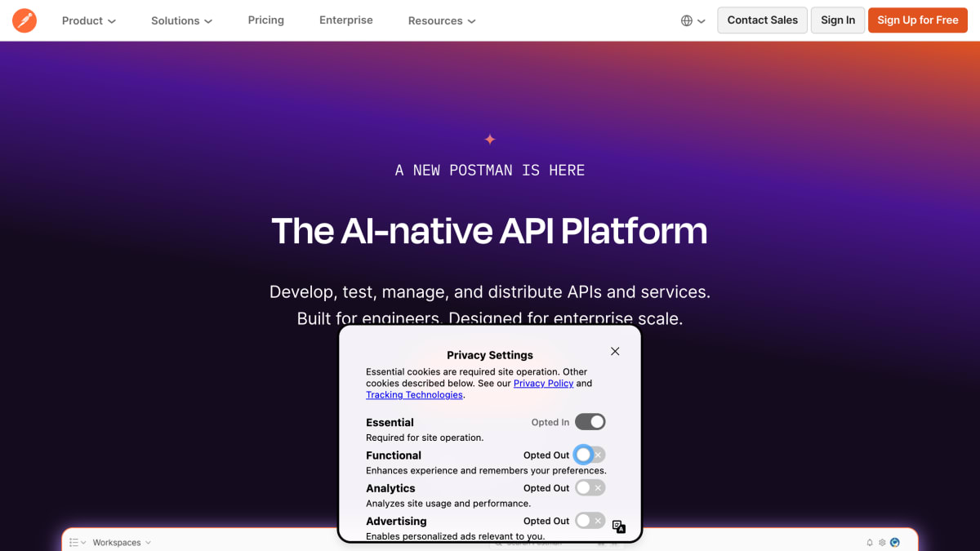980x551 pixels.
Task: Click the Postman logo in the header
Action: tap(24, 20)
